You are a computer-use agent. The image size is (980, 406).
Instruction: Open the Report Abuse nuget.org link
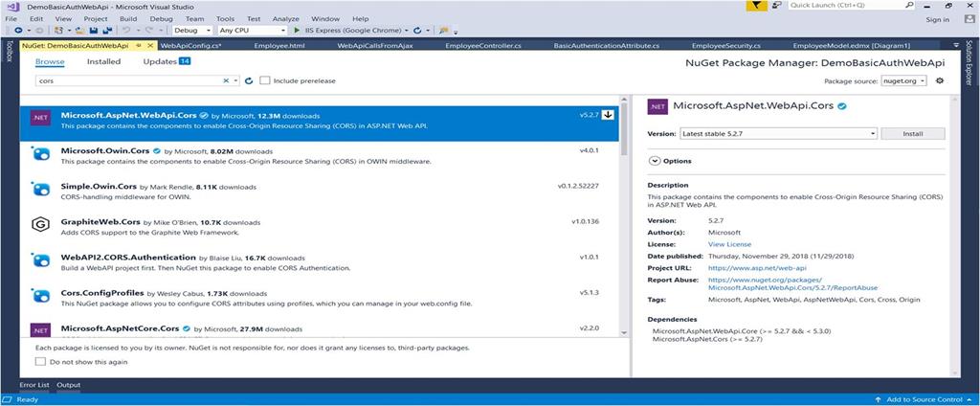[x=792, y=284]
